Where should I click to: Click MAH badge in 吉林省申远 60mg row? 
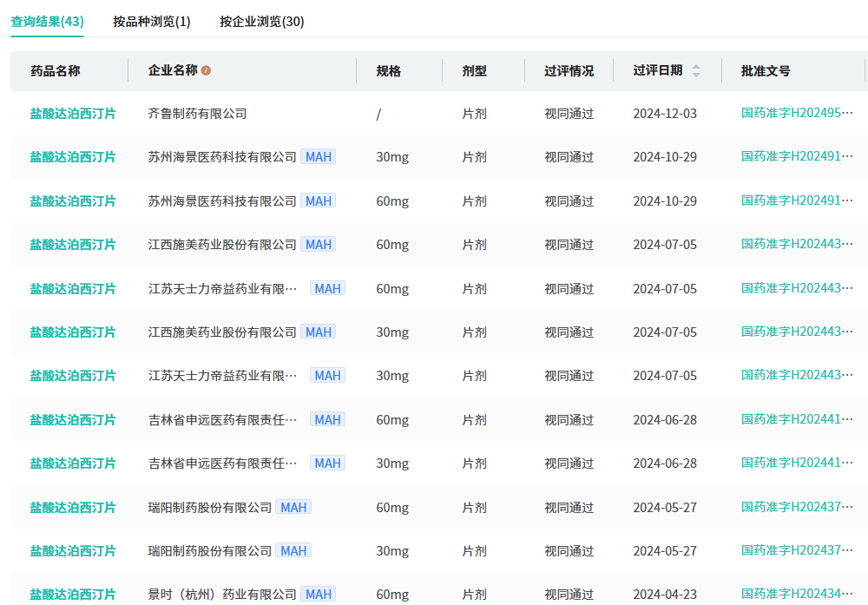pos(328,419)
